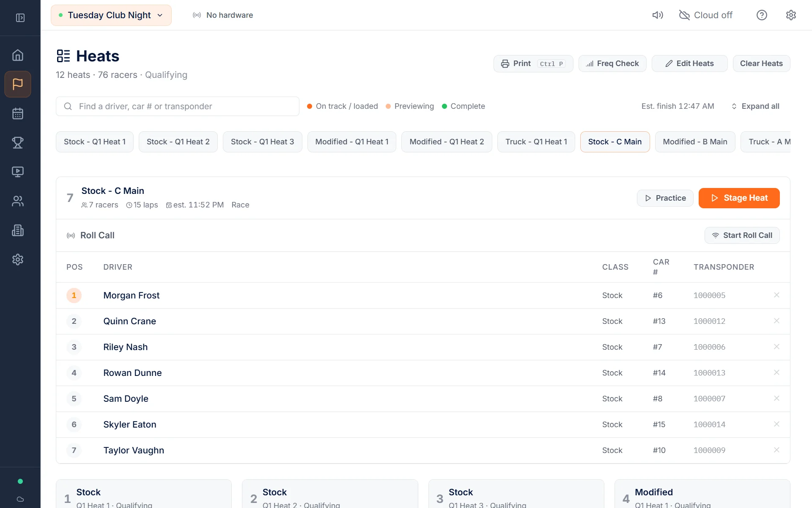Click the Clear Heats button
This screenshot has height=508, width=812.
[761, 63]
